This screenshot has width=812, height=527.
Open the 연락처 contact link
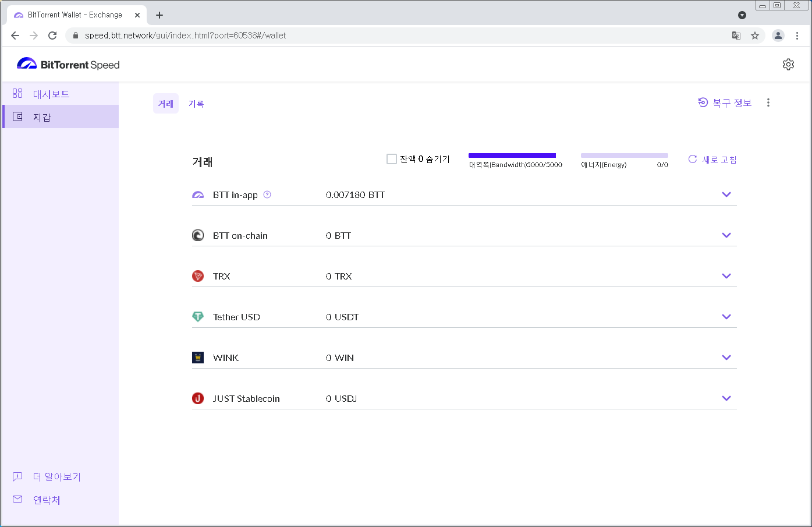pyautogui.click(x=47, y=500)
